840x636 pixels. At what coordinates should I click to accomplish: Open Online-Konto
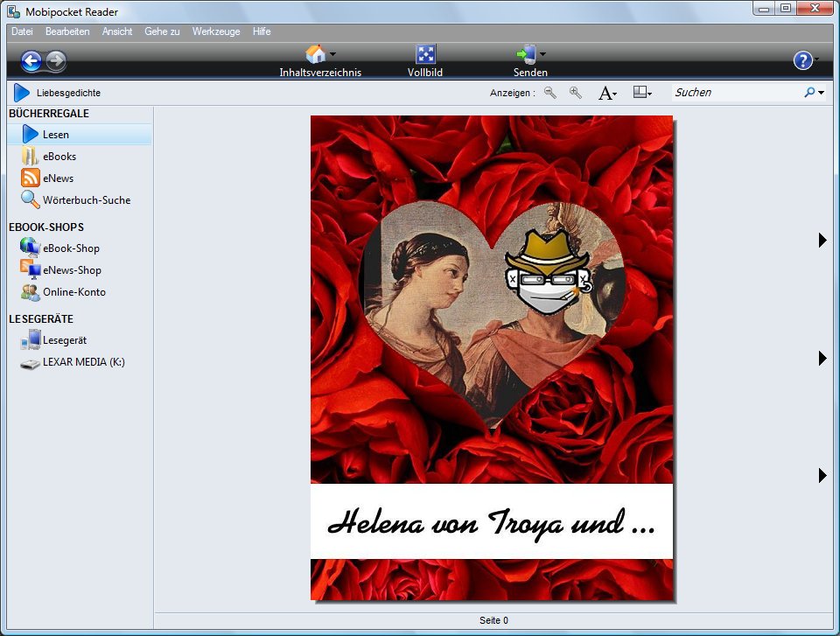click(74, 292)
